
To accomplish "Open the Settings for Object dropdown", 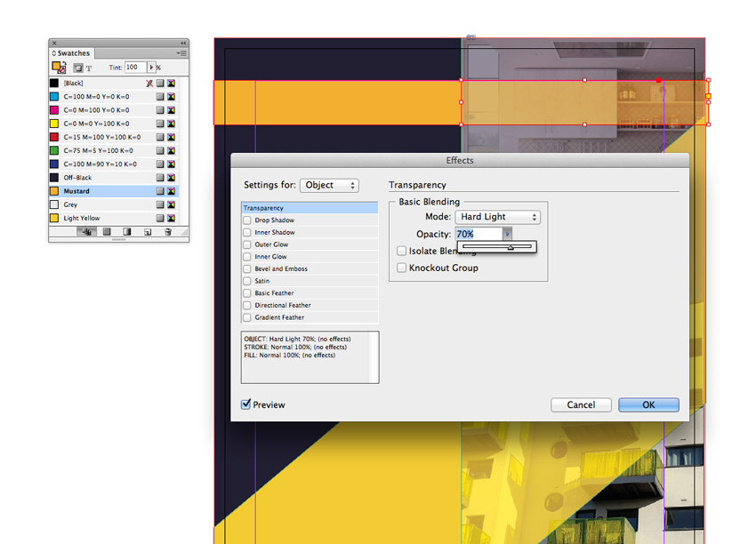I will 329,185.
